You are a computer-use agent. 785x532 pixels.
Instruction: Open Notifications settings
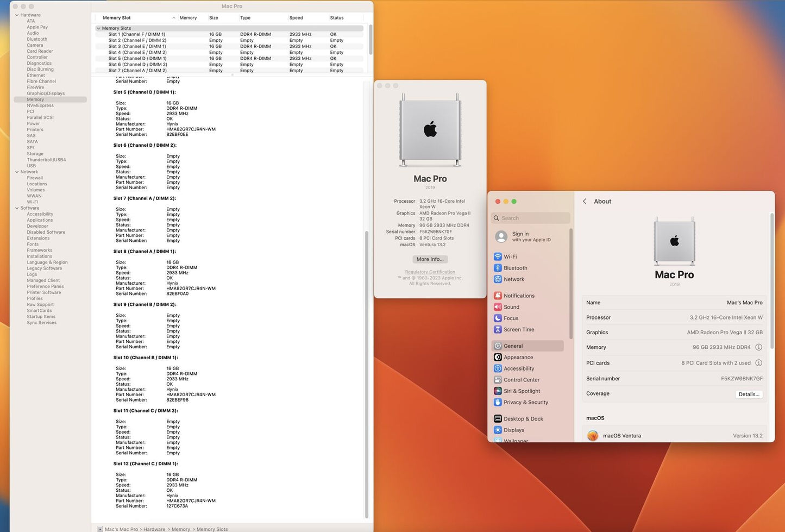pyautogui.click(x=518, y=296)
